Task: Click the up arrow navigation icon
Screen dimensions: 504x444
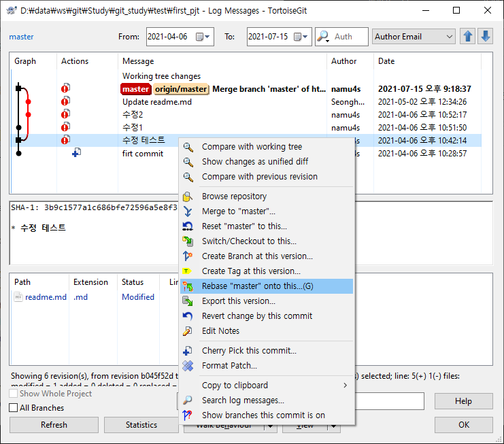Action: [x=468, y=37]
